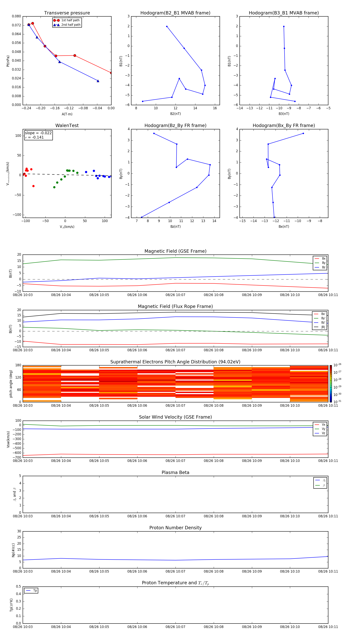Click the 'Hodogram(B3_B1 MVAB frame)' title
The image size is (351, 644).
(x=284, y=13)
